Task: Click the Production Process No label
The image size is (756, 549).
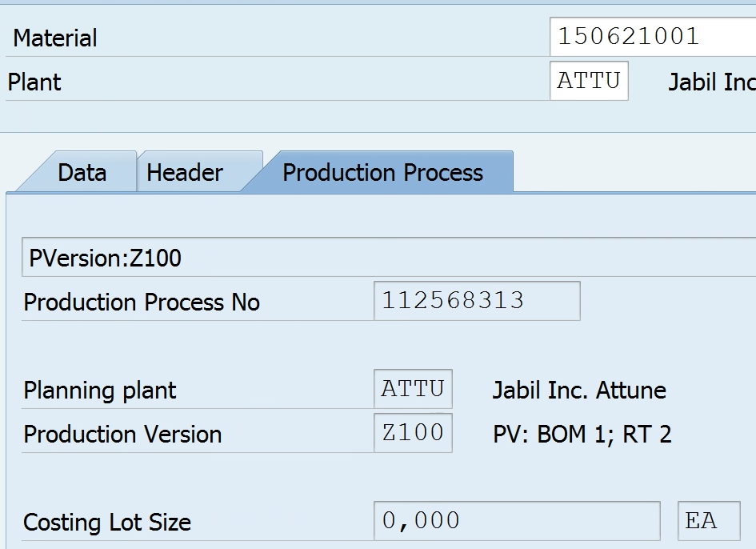Action: 142,303
